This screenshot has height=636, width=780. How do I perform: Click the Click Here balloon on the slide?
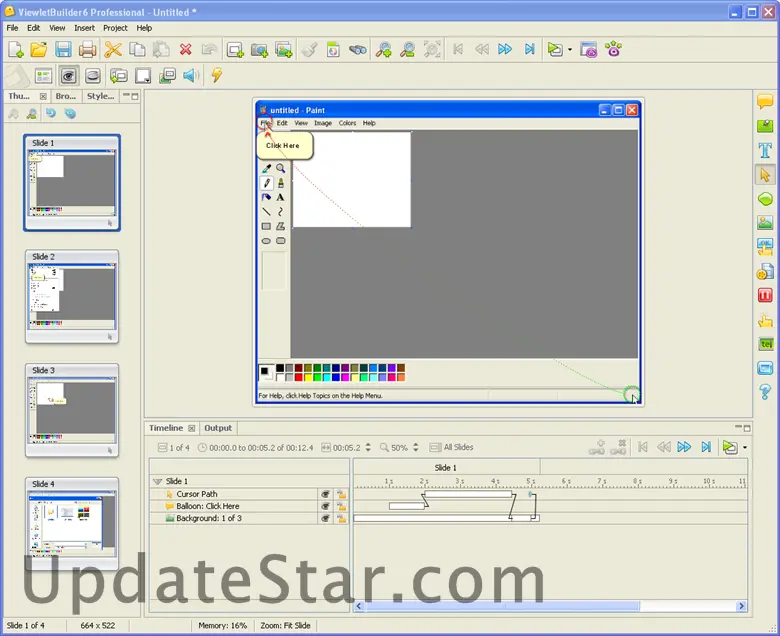pyautogui.click(x=285, y=145)
